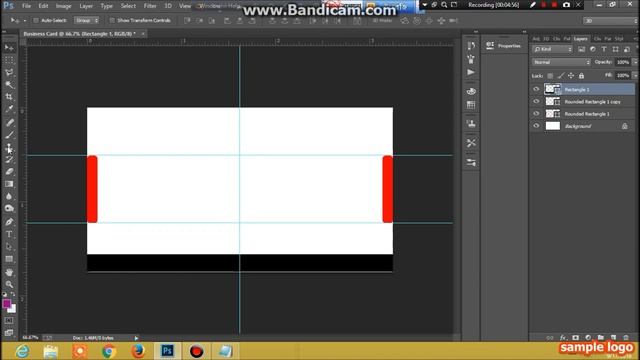Screen dimensions: 640x360
Task: Filter layers by text type icon
Action: 604,49
